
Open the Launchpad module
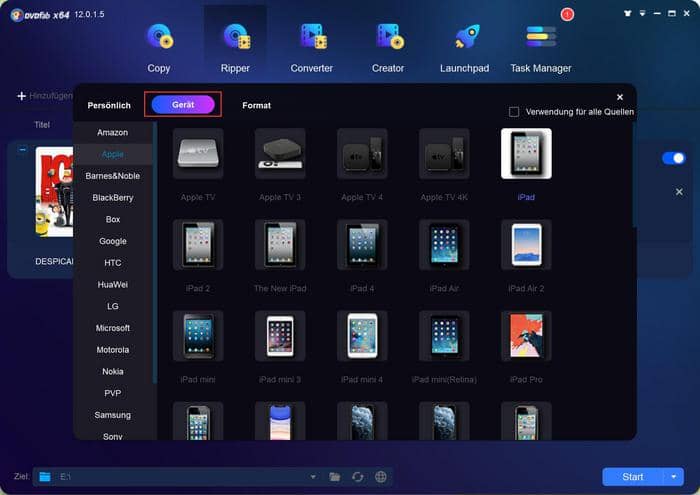pos(464,49)
